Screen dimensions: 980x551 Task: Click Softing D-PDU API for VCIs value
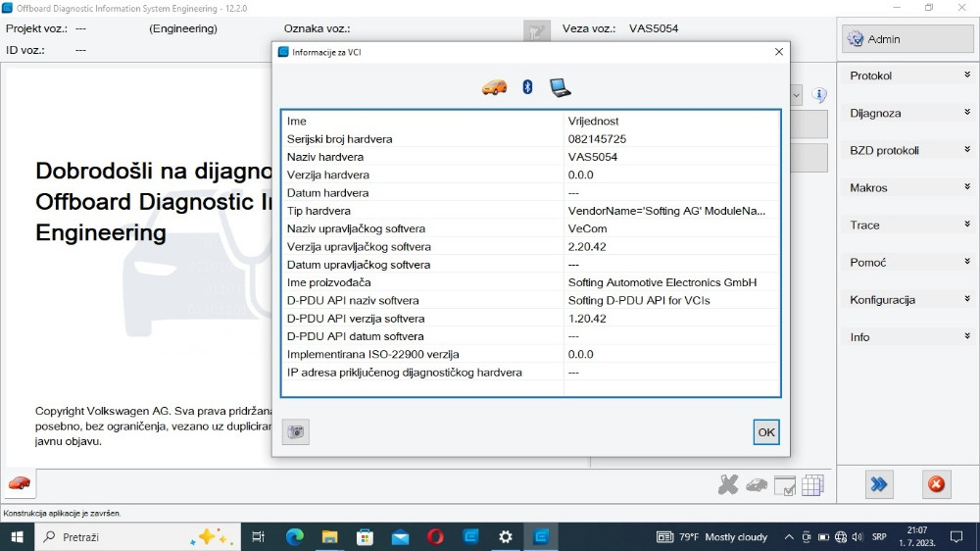[639, 300]
